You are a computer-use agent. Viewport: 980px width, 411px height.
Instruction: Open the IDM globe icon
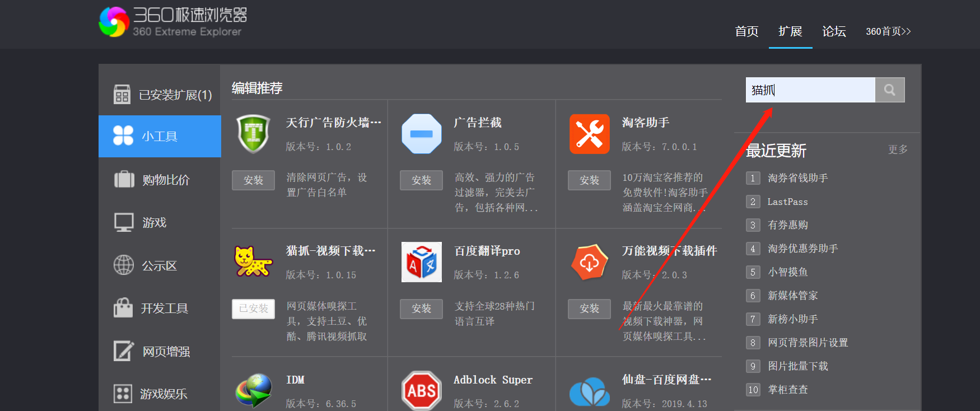pos(254,390)
